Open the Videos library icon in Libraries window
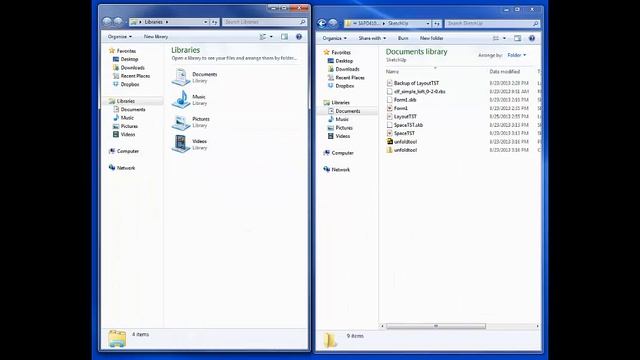Viewport: 640px width, 360px height. 180,144
